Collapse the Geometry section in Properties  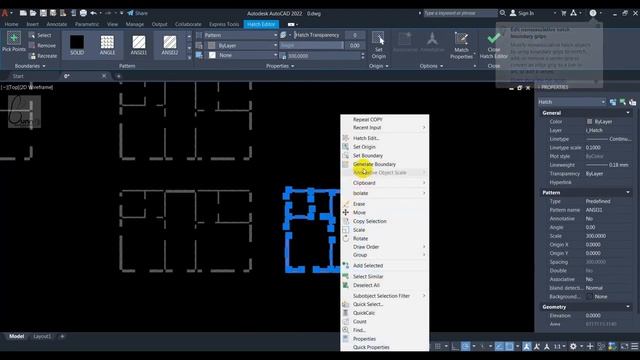628,307
